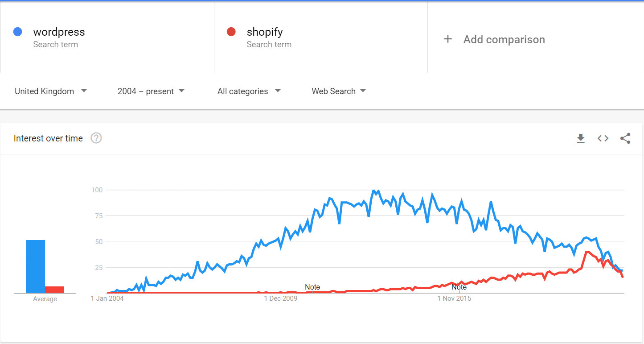Open the embed code icon

point(603,138)
